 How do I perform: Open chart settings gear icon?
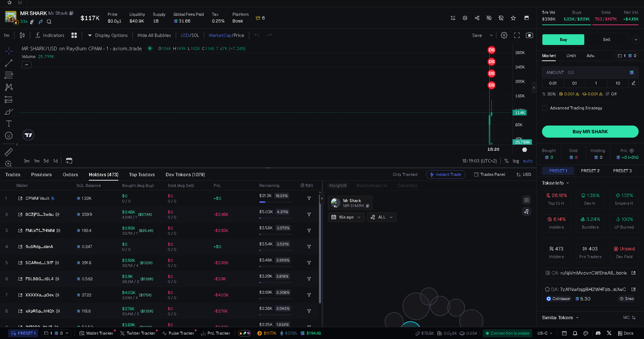(x=504, y=35)
